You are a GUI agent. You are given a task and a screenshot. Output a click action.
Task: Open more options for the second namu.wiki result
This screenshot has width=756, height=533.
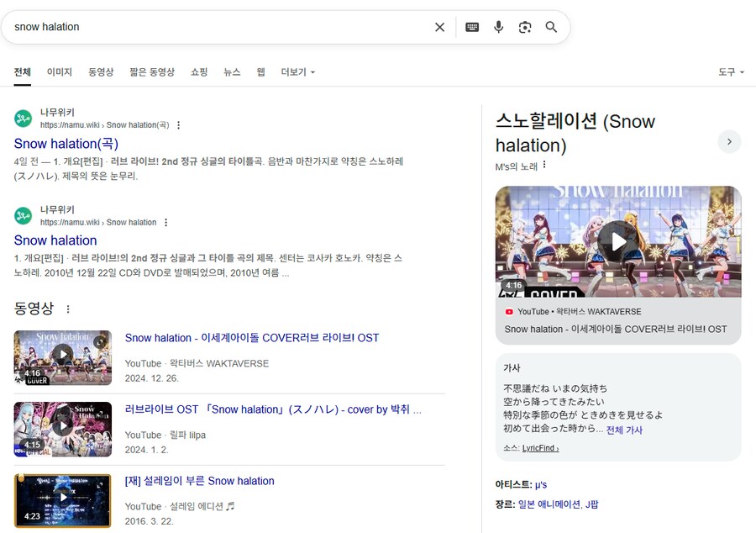[x=165, y=223]
